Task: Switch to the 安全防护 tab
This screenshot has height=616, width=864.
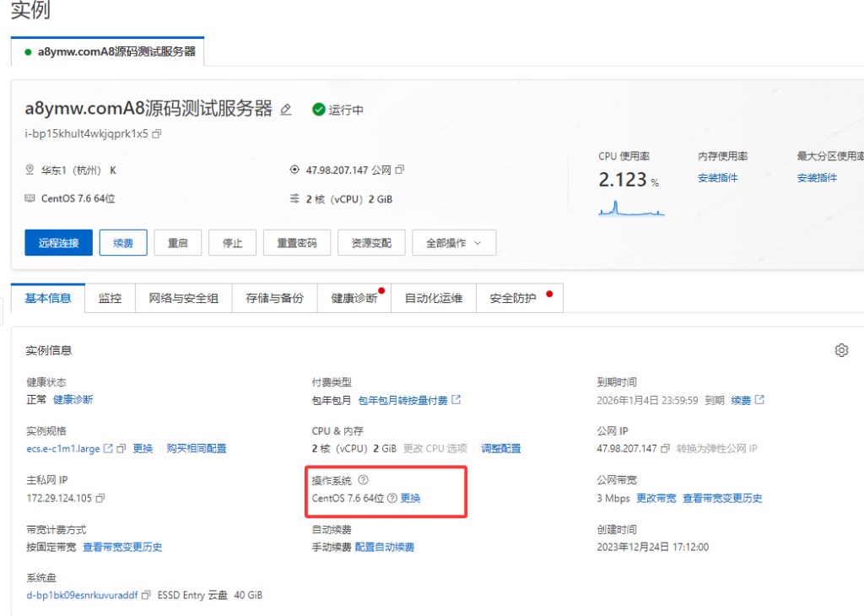Action: point(515,297)
